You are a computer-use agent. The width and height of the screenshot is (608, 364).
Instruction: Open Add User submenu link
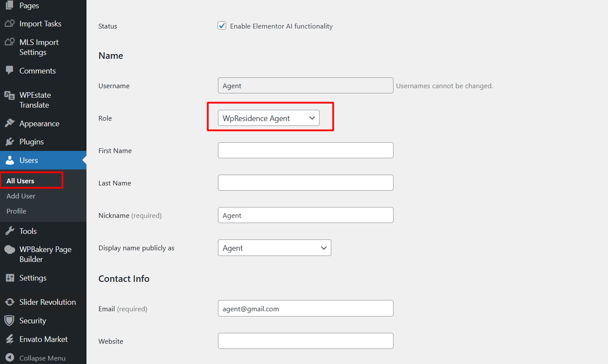[x=21, y=196]
